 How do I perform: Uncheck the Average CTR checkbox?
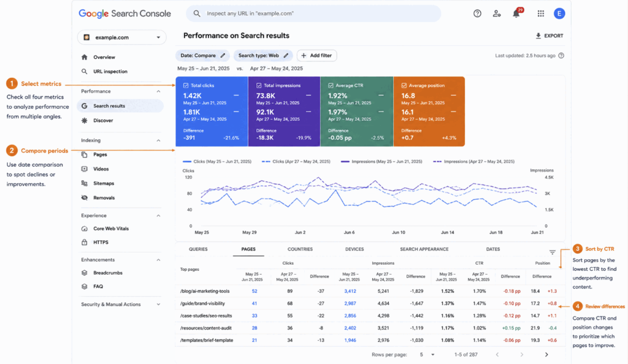[x=331, y=86]
